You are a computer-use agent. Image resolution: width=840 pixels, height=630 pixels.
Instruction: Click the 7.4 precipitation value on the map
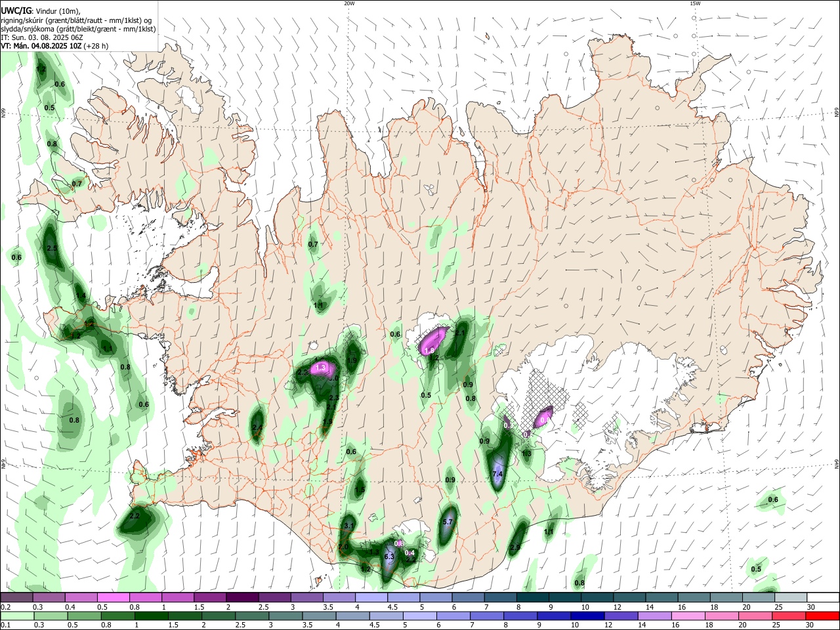(497, 474)
